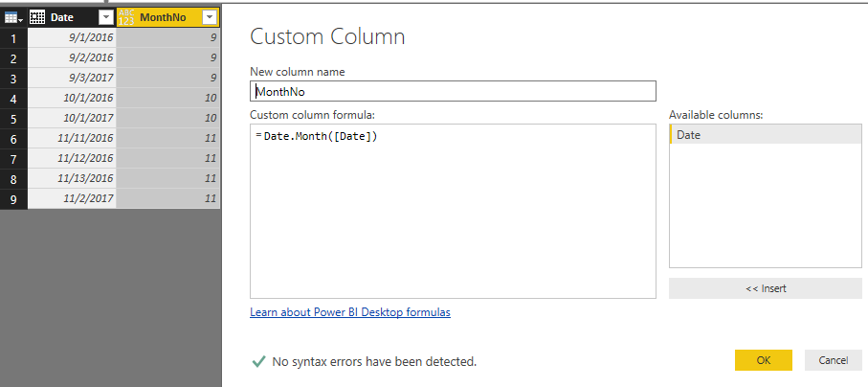Select the Date column header
This screenshot has height=387, width=868.
72,18
